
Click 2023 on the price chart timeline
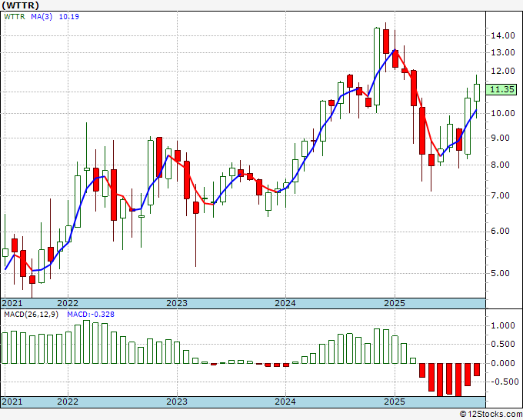(x=177, y=303)
